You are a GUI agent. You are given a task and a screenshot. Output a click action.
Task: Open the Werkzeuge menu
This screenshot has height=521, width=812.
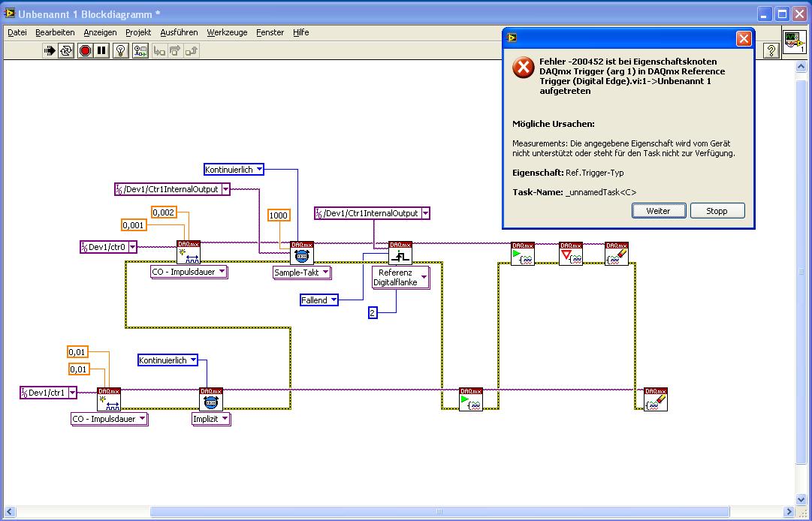click(x=228, y=32)
